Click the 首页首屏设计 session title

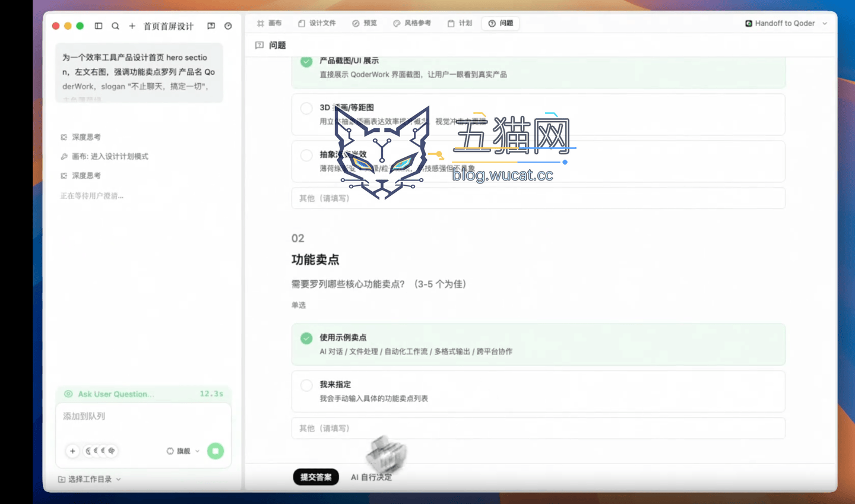click(169, 26)
